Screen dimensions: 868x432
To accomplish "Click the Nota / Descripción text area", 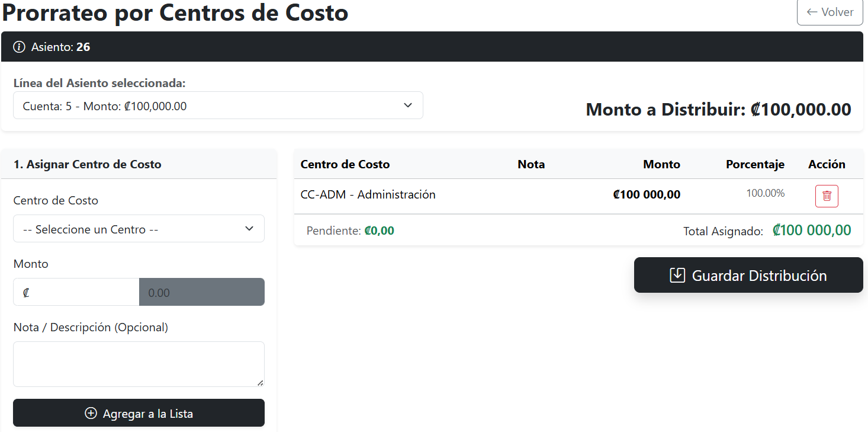I will point(139,363).
